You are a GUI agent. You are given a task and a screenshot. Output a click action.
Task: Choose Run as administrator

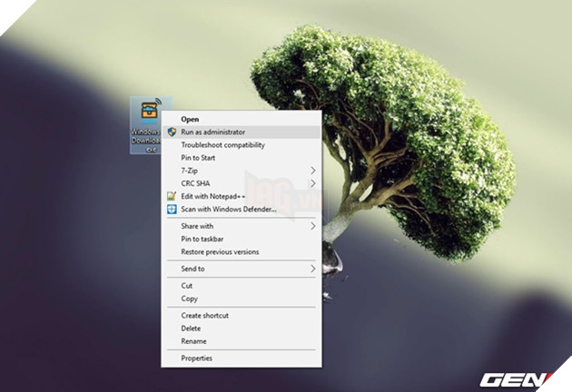pyautogui.click(x=242, y=132)
